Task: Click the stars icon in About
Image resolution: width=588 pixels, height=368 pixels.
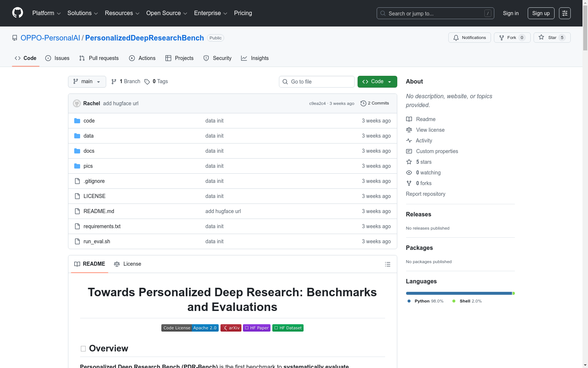Action: (x=409, y=162)
